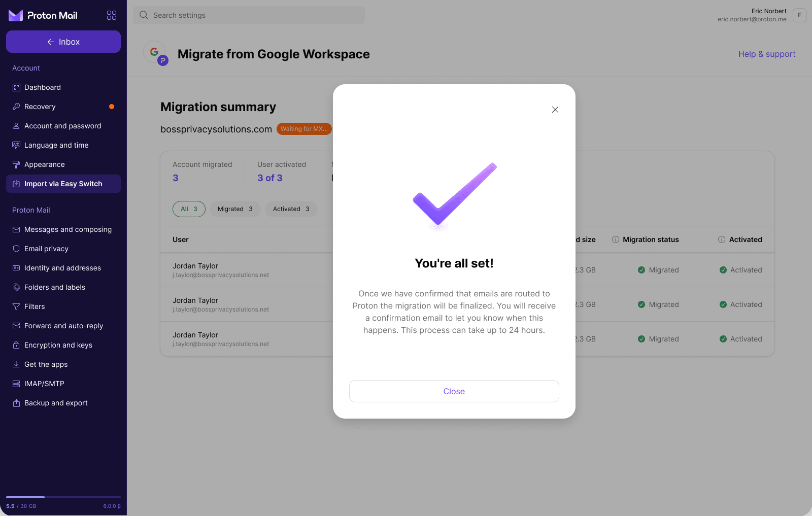Screen dimensions: 812x516
Task: Click the You're all set! heading
Action: 454,263
